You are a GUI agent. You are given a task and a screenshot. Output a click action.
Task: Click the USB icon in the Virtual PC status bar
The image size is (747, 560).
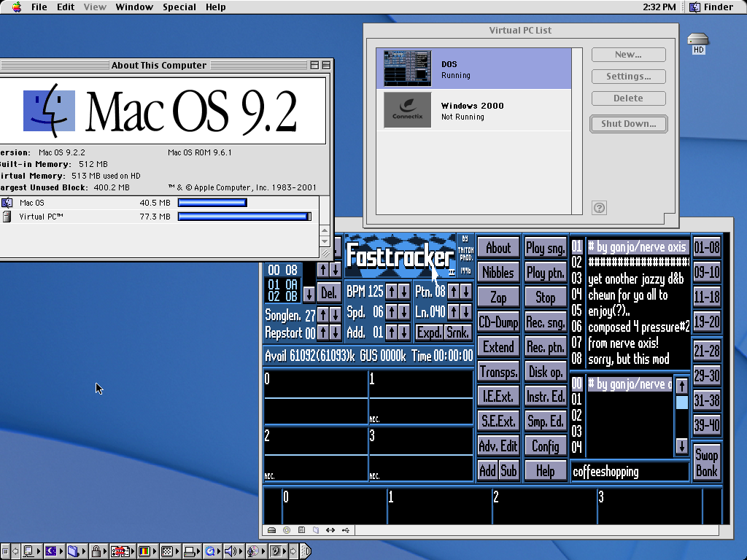pyautogui.click(x=345, y=530)
